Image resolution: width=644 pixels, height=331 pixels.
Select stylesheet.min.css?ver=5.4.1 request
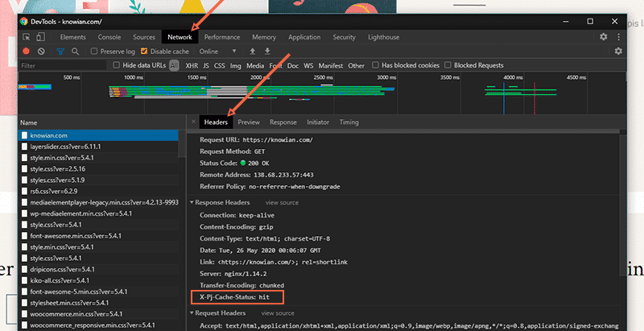(98, 303)
